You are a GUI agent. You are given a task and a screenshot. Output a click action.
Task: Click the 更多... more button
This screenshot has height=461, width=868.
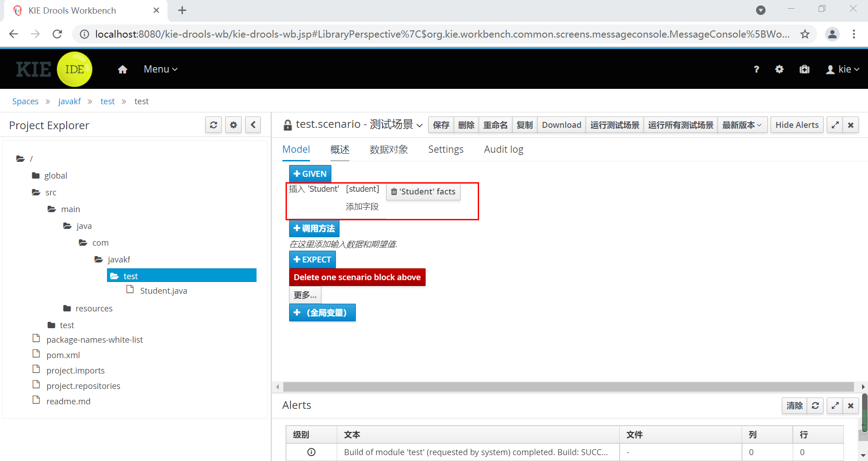[305, 296]
